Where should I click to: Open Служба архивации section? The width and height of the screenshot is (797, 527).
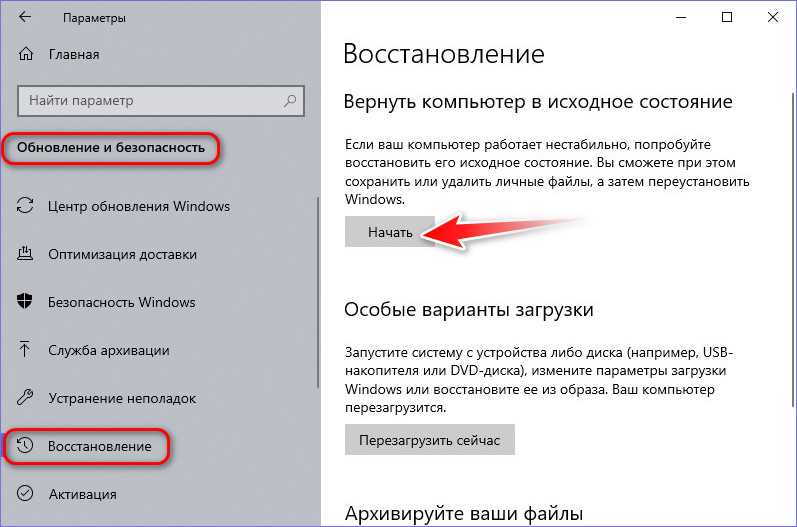(109, 350)
